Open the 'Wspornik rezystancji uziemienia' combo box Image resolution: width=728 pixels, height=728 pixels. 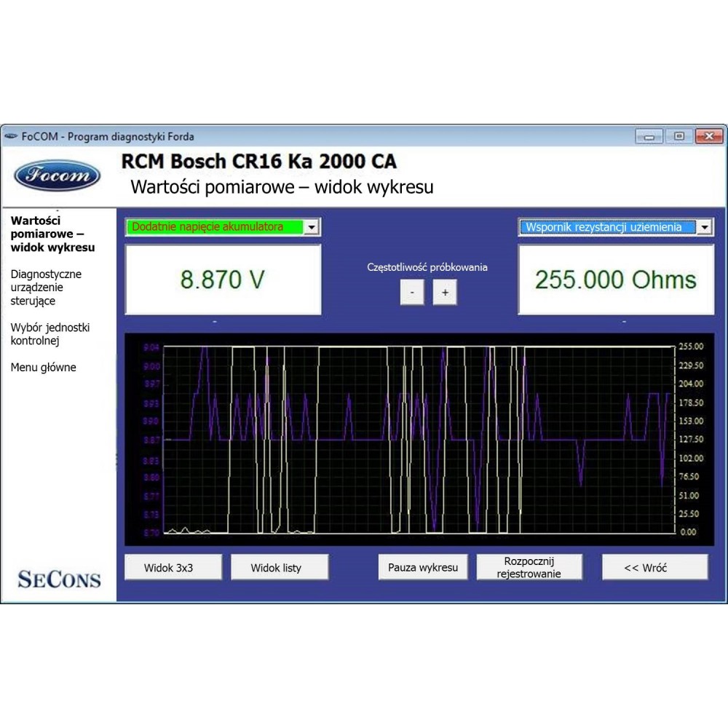pos(607,227)
